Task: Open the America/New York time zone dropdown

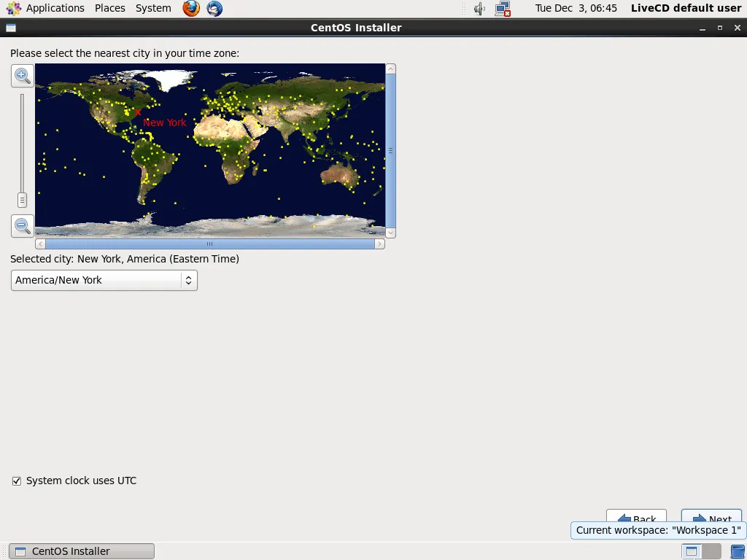Action: (104, 280)
